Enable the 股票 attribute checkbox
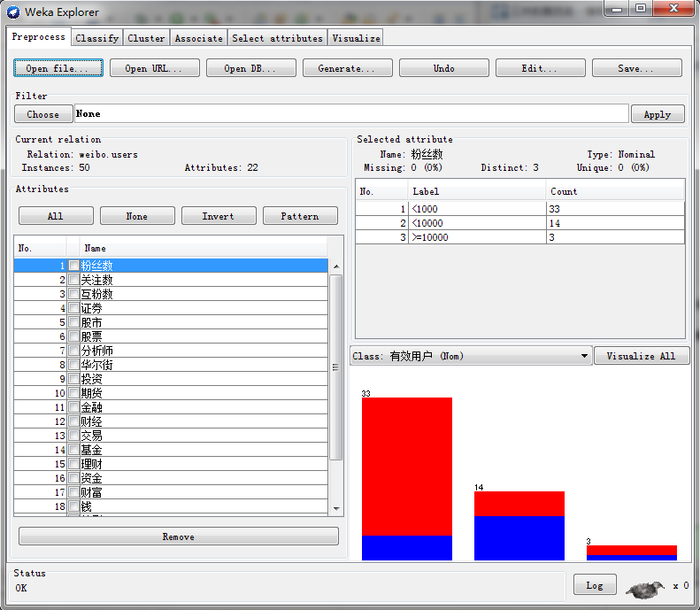The image size is (700, 610). (73, 336)
